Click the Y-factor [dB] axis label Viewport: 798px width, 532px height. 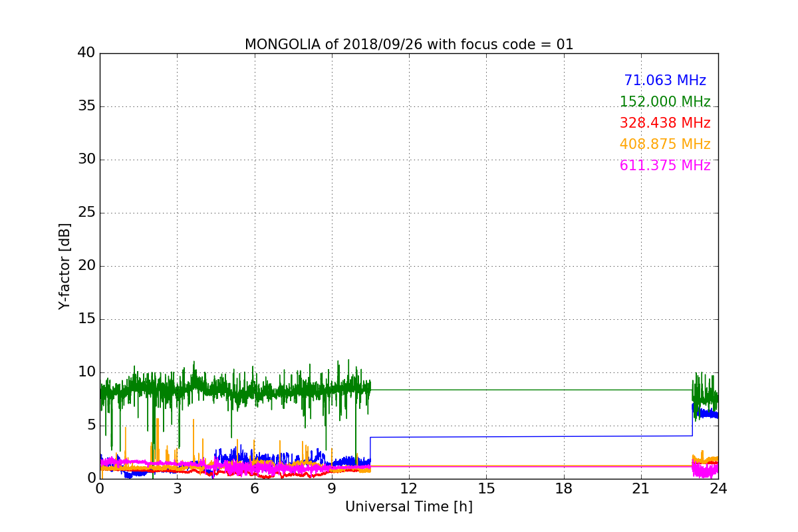tap(65, 266)
